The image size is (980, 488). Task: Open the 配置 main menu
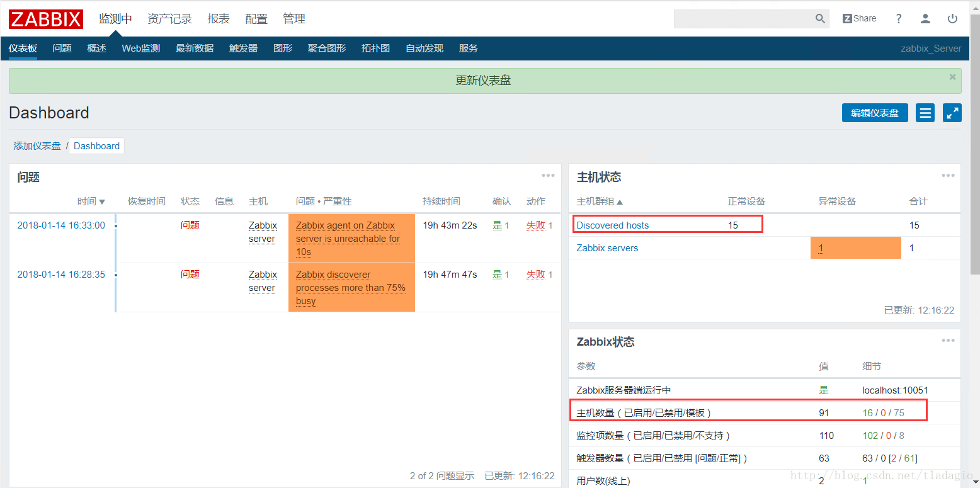tap(256, 19)
